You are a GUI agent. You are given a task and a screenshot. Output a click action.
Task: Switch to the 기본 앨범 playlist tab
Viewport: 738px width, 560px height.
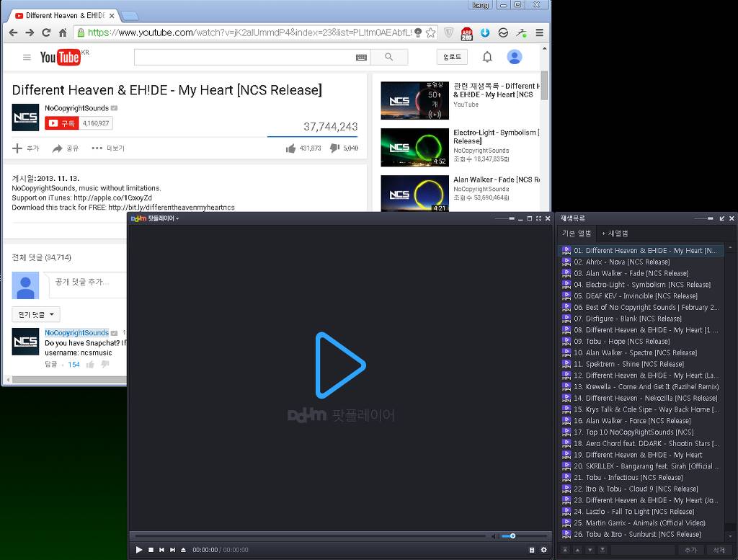click(x=577, y=234)
